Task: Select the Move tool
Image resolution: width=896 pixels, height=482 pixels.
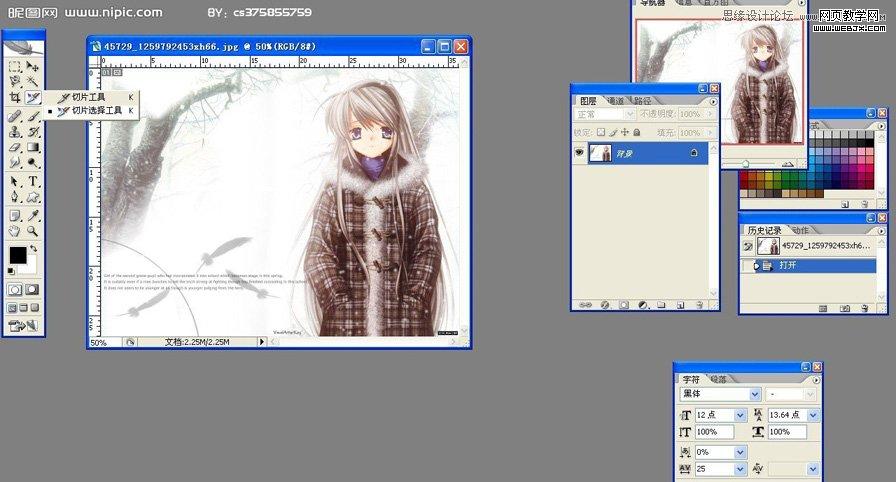Action: (33, 67)
